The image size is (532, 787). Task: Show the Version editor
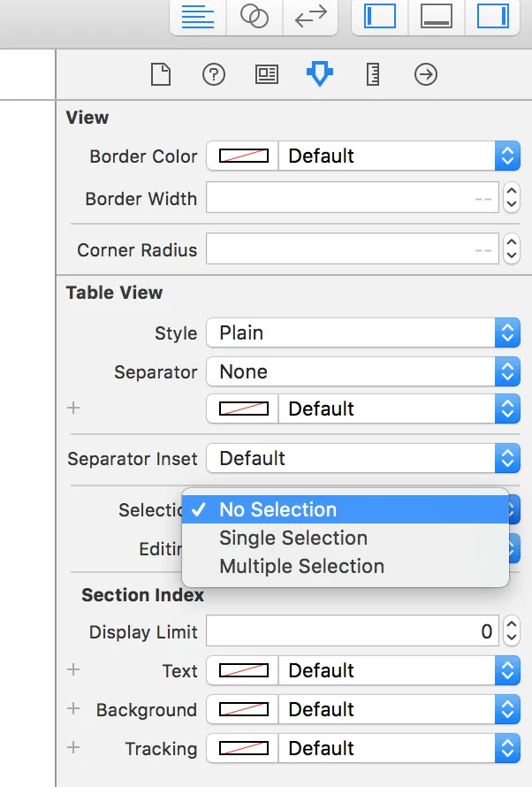click(310, 17)
